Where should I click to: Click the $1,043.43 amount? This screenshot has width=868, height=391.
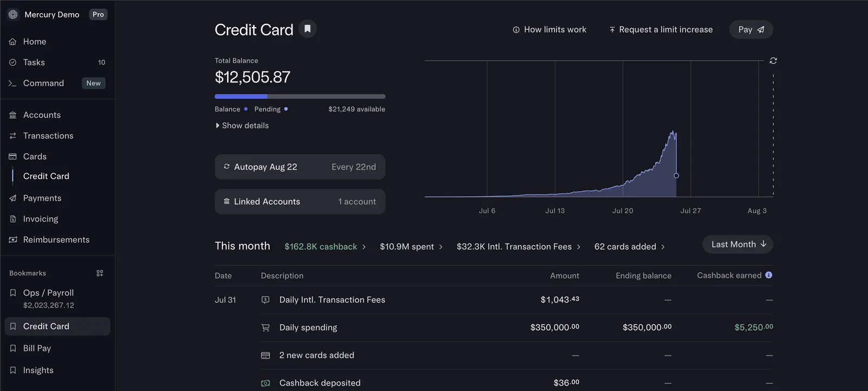560,300
